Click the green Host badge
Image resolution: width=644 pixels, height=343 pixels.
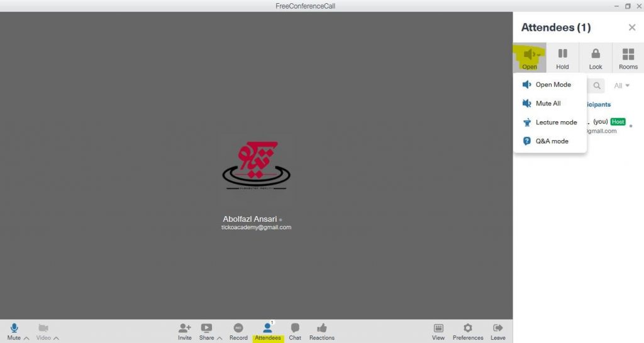pos(618,121)
